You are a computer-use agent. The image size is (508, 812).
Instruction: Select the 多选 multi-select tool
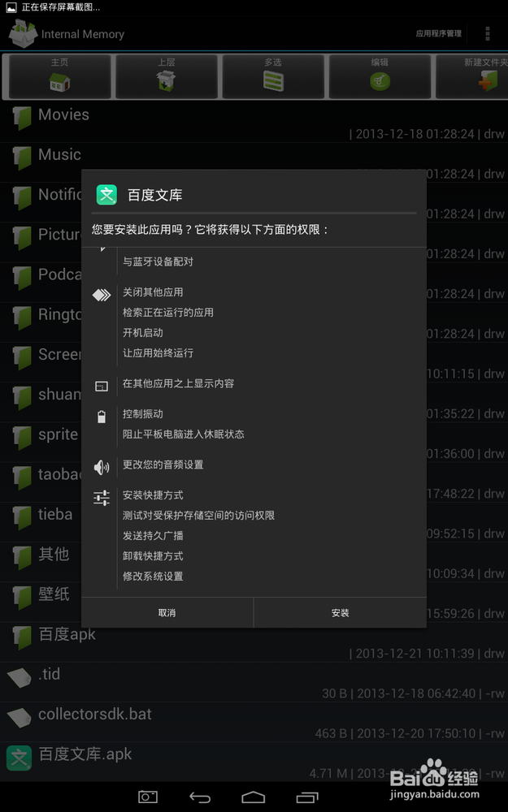[273, 76]
